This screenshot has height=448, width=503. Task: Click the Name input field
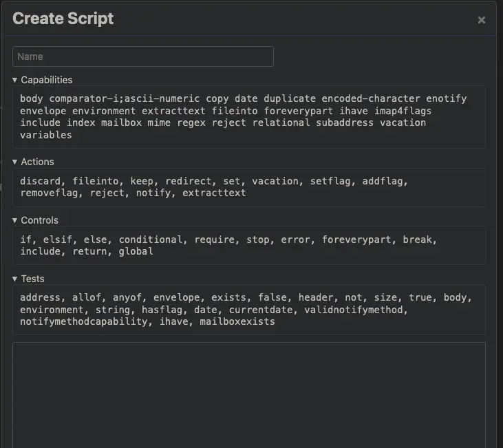pyautogui.click(x=142, y=56)
